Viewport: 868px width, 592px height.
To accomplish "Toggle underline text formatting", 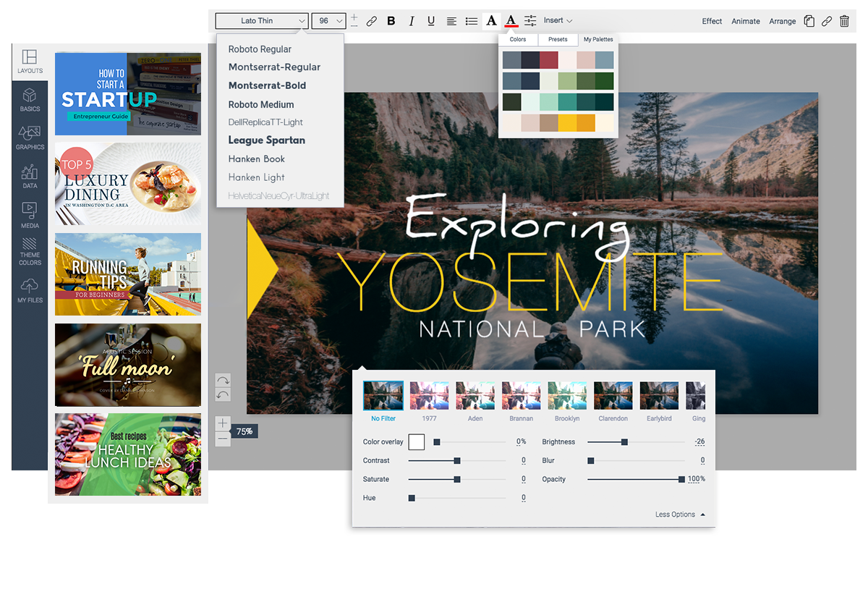I will tap(431, 21).
